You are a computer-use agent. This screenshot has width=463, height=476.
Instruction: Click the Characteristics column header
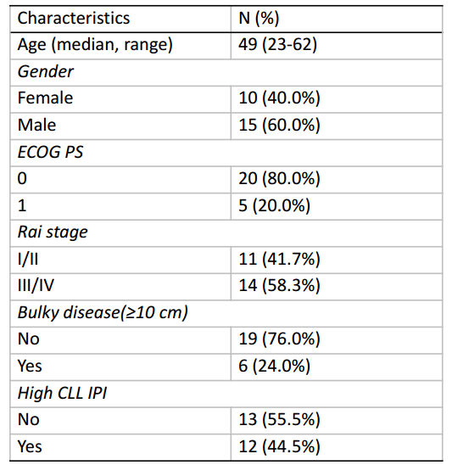pos(74,18)
